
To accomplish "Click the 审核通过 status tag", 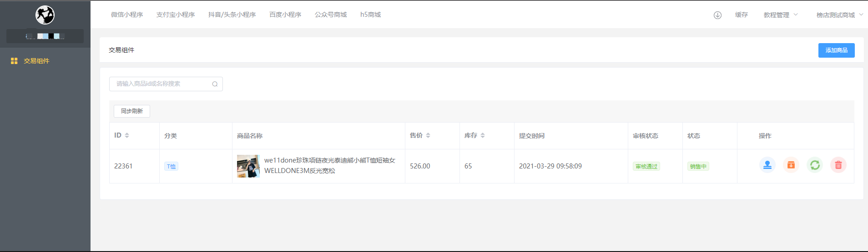I will coord(646,167).
